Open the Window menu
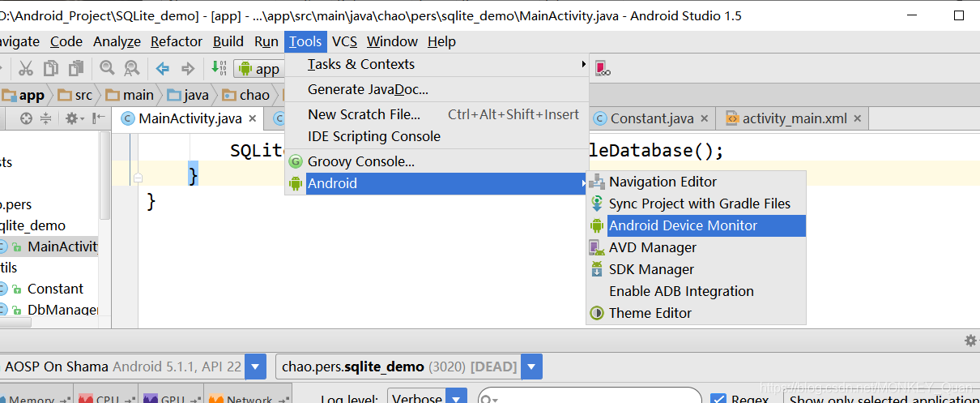 (392, 41)
